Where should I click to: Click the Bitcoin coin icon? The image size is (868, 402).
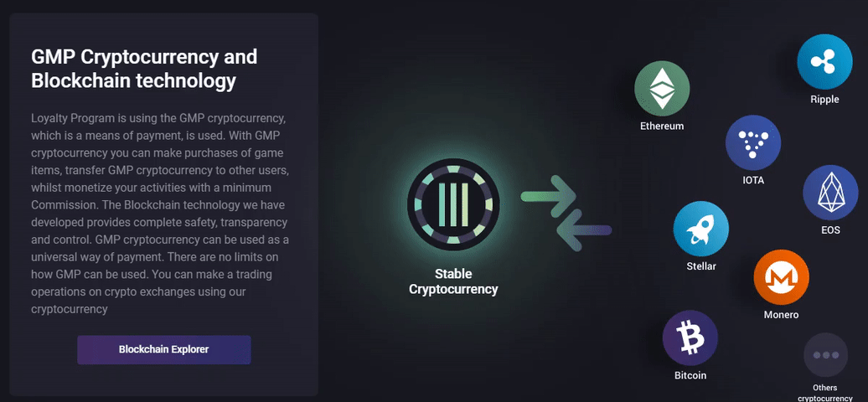pos(690,338)
